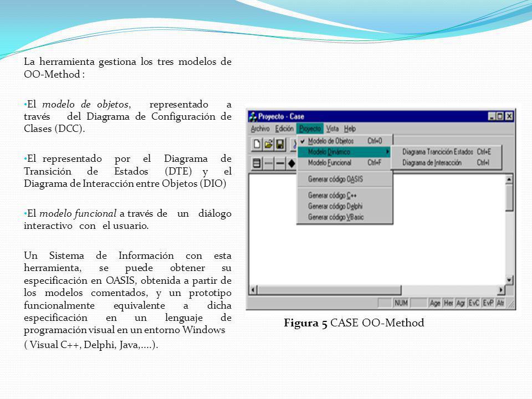The height and width of the screenshot is (399, 532).
Task: Click the EvP status bar cell
Action: point(488,303)
